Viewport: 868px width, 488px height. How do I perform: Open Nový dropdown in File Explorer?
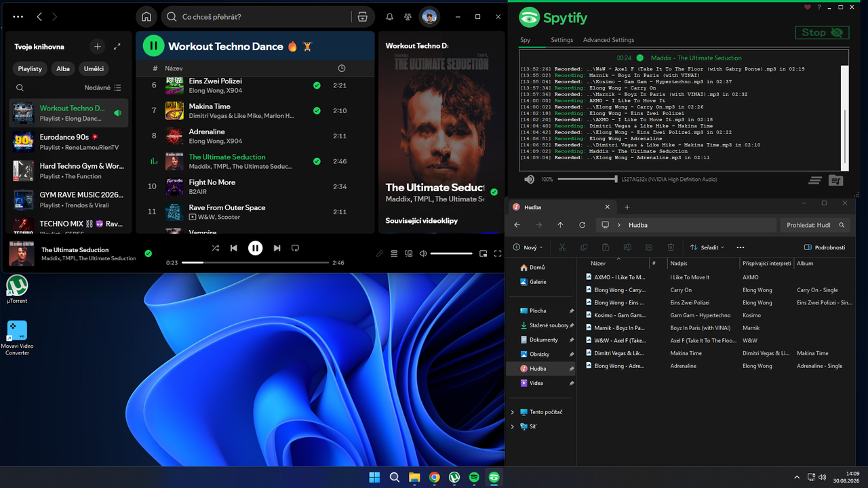[529, 247]
